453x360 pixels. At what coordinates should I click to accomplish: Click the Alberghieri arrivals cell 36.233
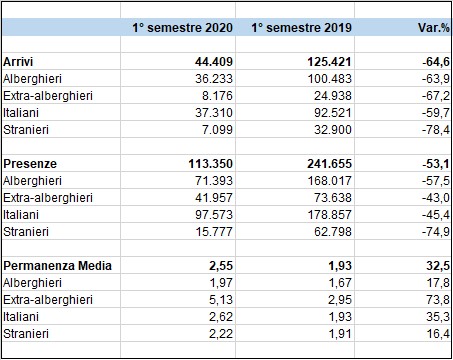click(178, 79)
